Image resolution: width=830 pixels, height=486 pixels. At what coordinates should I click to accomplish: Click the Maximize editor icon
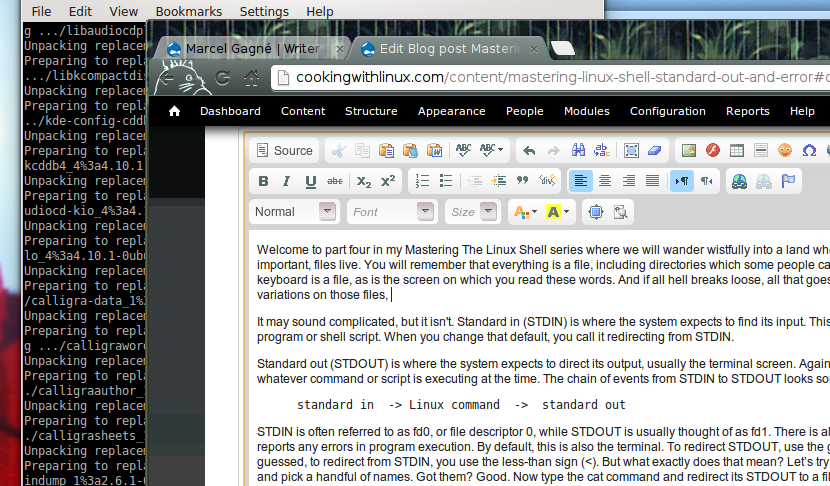coord(596,212)
